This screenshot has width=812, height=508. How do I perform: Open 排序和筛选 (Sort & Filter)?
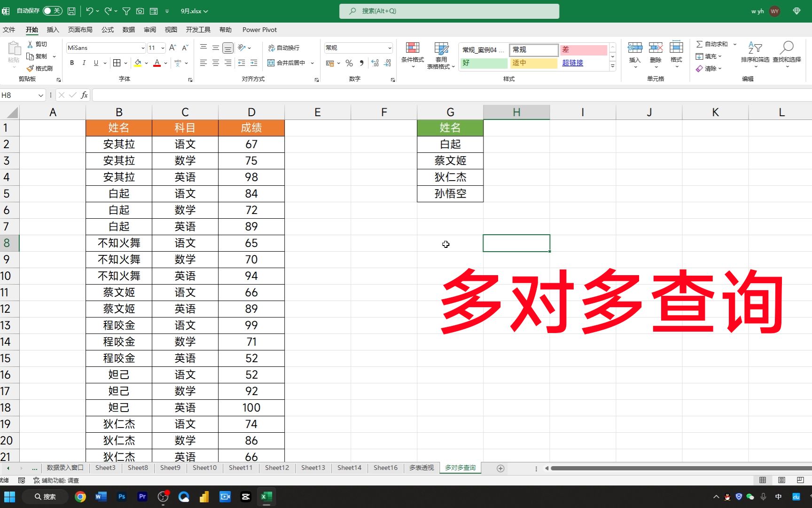click(755, 55)
